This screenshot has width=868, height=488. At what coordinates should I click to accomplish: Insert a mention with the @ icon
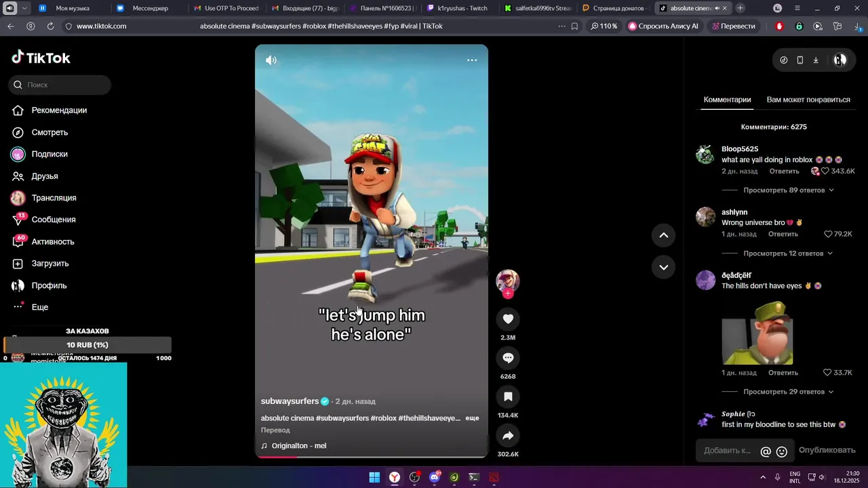(x=766, y=451)
